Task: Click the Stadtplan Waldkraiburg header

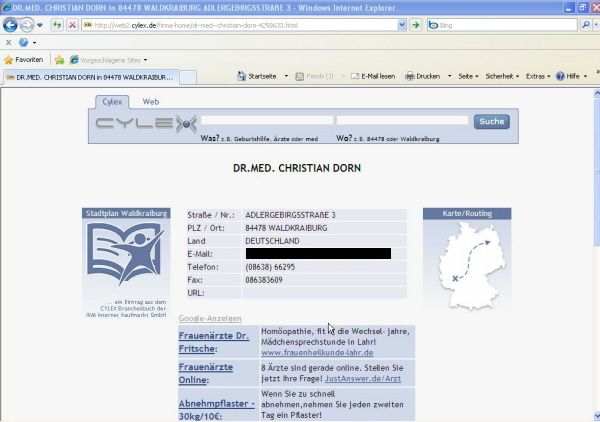Action: pos(126,213)
